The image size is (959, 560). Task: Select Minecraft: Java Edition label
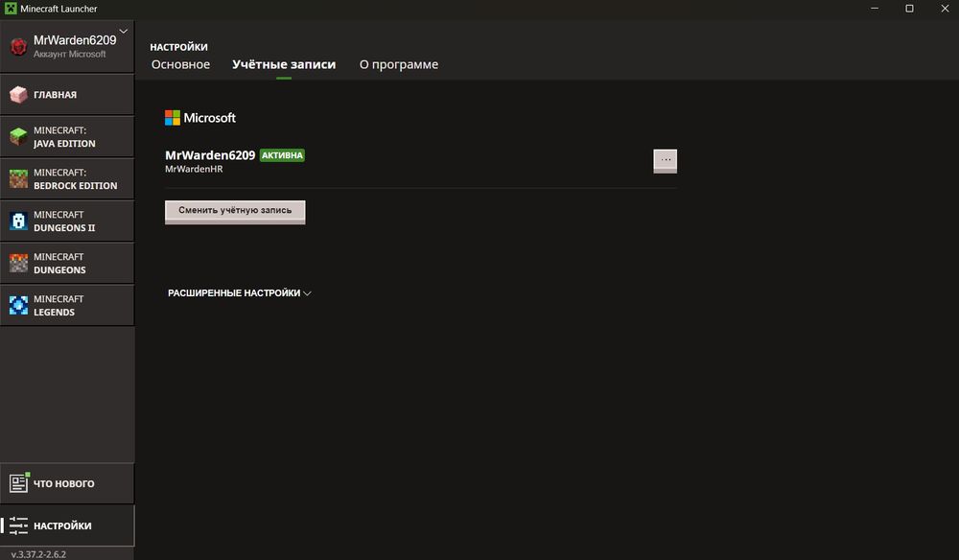tap(64, 137)
